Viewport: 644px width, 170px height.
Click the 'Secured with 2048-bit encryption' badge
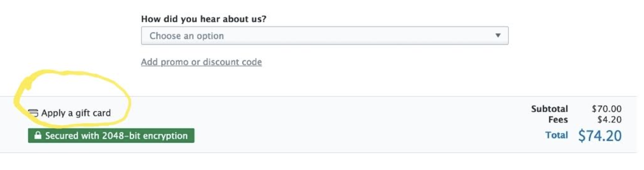[111, 136]
